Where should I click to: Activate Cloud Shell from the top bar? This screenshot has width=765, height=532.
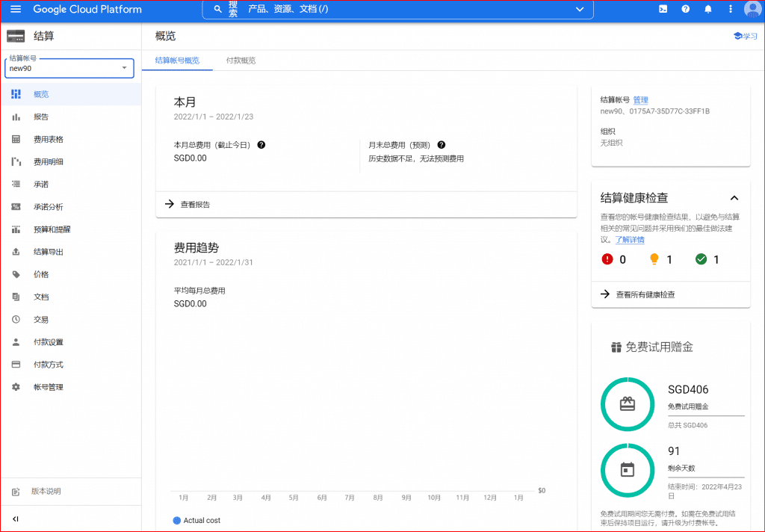(x=663, y=10)
